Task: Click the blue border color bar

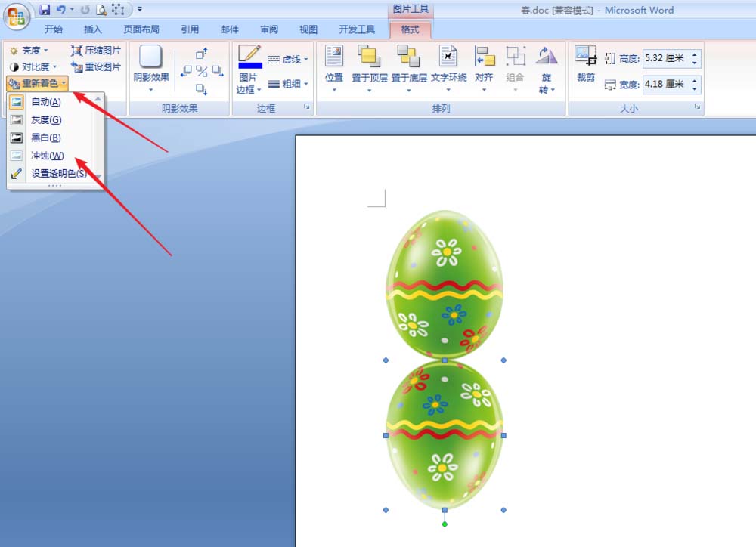Action: [250, 66]
